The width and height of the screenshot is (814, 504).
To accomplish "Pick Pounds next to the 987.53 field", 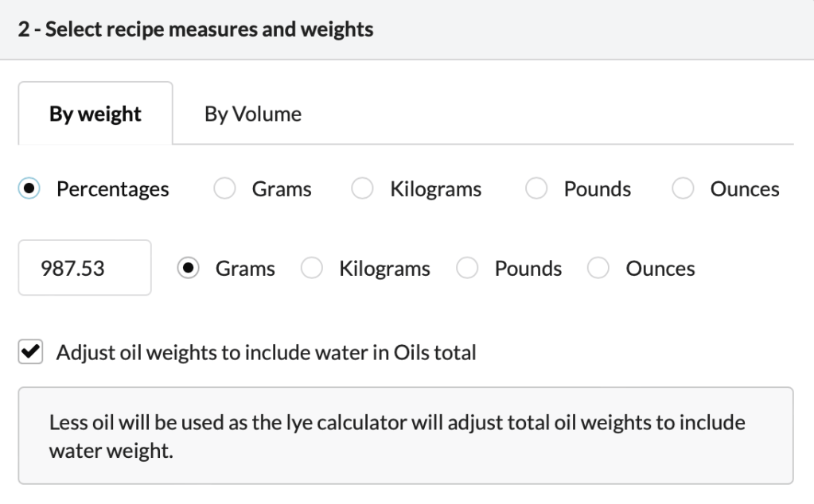I will [x=468, y=269].
